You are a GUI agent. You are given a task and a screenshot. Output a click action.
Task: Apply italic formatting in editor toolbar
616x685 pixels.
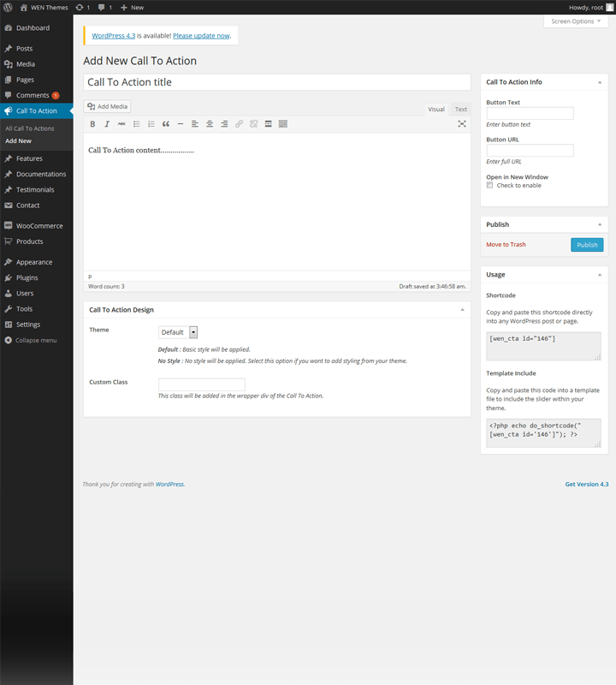[107, 124]
